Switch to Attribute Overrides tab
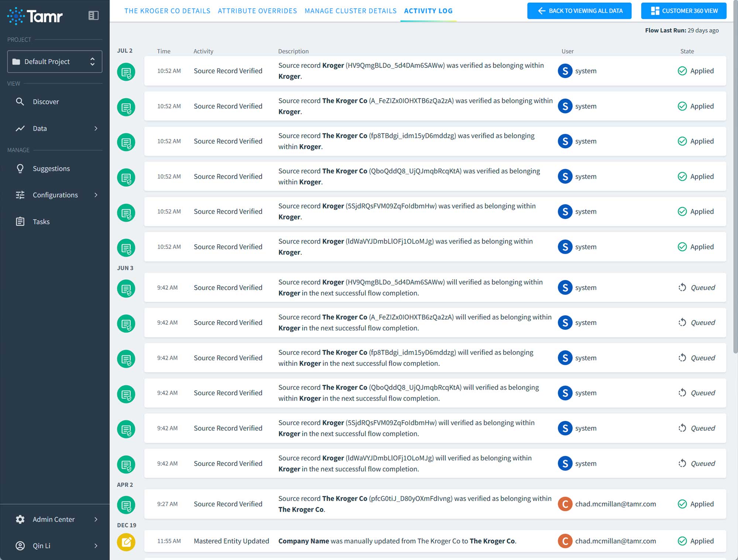The height and width of the screenshot is (560, 738). pos(257,11)
